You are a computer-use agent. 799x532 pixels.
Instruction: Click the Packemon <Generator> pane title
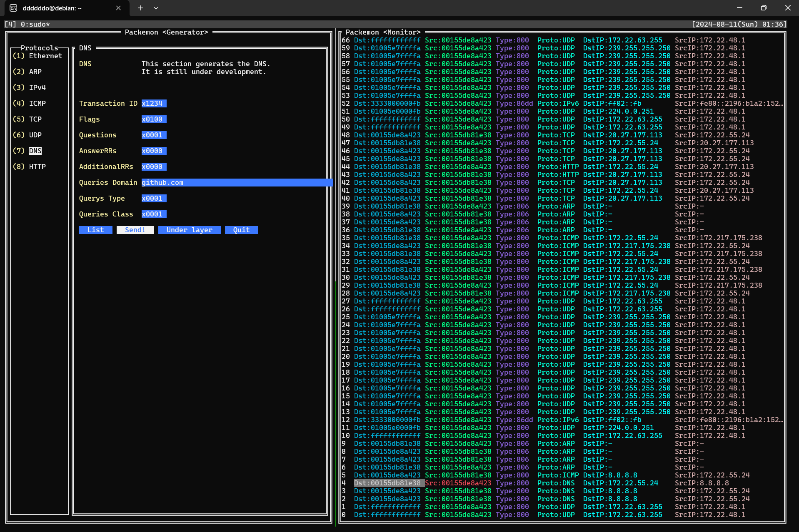tap(167, 32)
